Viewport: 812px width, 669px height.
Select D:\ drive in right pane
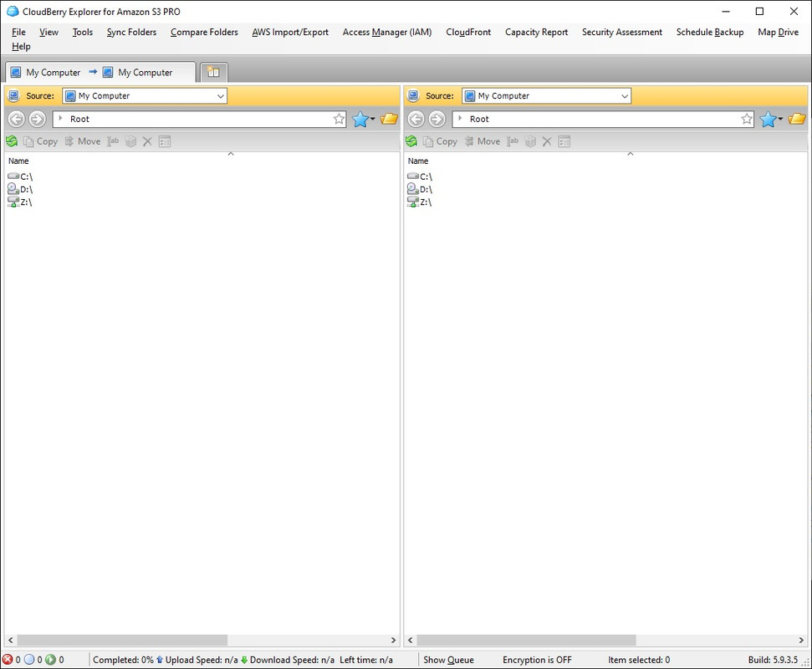point(420,190)
